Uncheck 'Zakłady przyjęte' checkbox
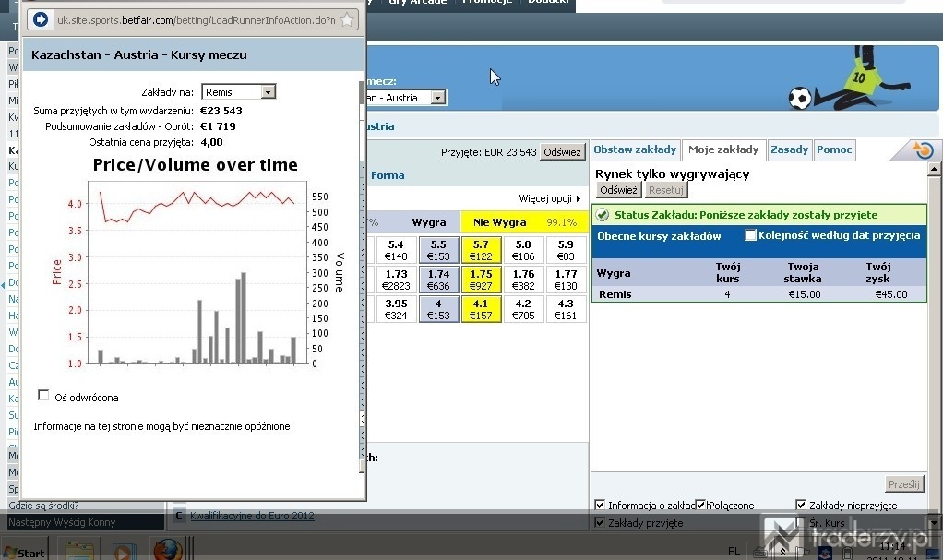Screen dimensions: 943x560 pyautogui.click(x=600, y=522)
